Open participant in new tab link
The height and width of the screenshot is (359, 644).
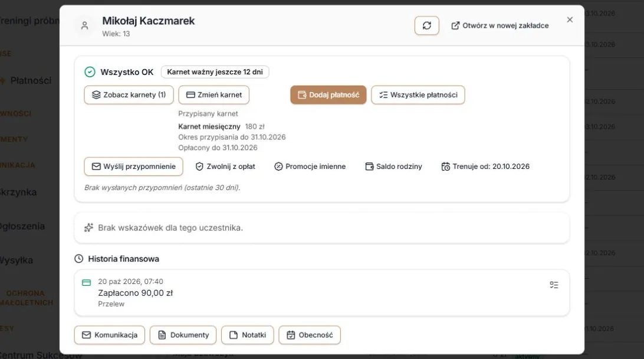(500, 25)
